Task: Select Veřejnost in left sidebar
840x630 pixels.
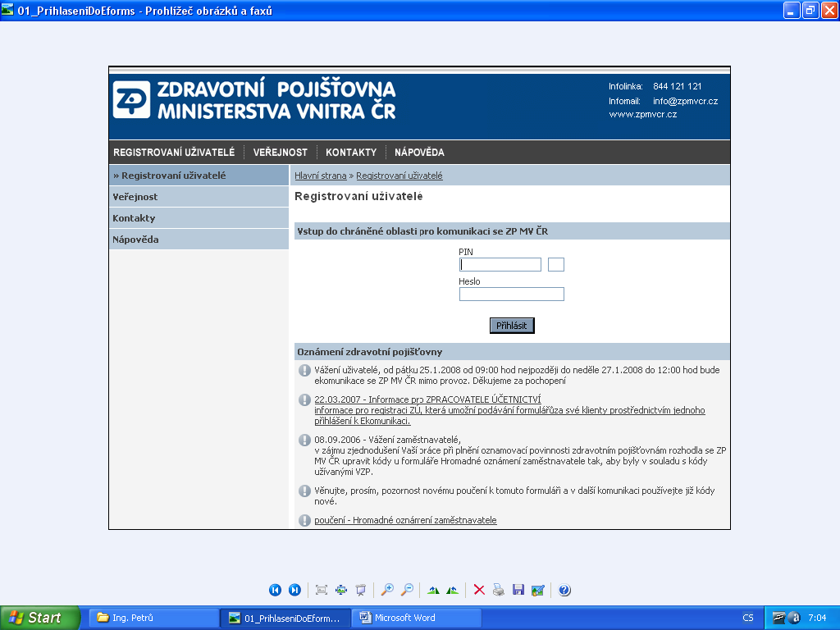Action: coord(199,197)
